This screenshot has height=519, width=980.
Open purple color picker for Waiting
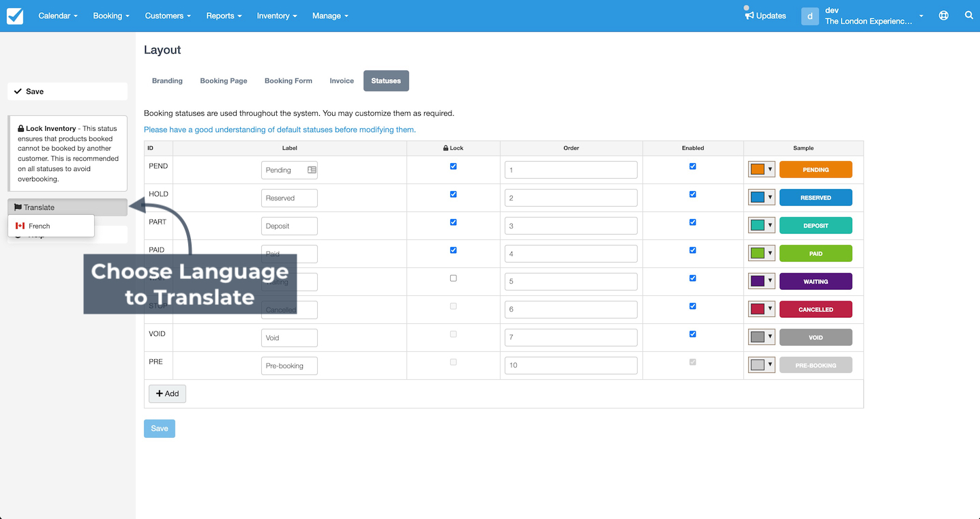(x=762, y=281)
